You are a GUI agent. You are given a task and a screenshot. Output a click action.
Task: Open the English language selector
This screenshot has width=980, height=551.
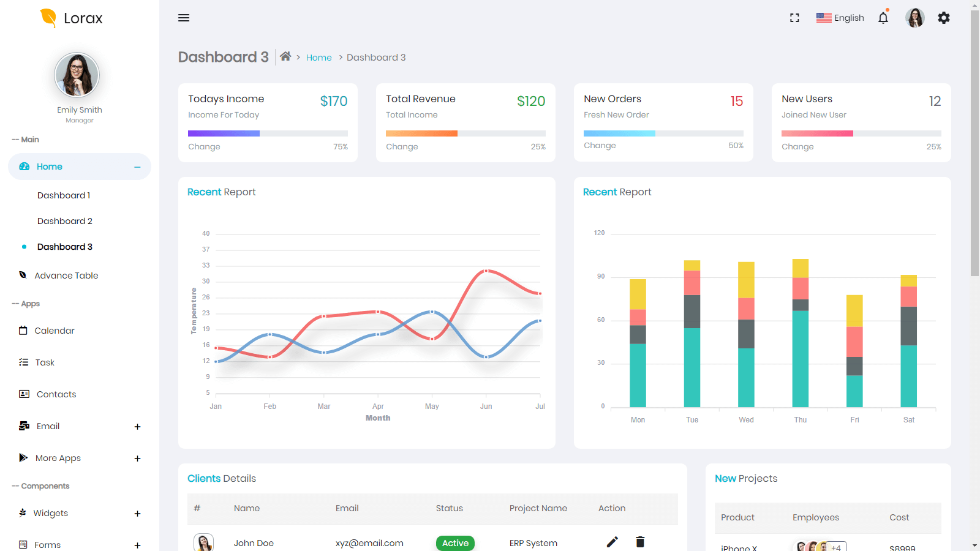[x=840, y=18]
